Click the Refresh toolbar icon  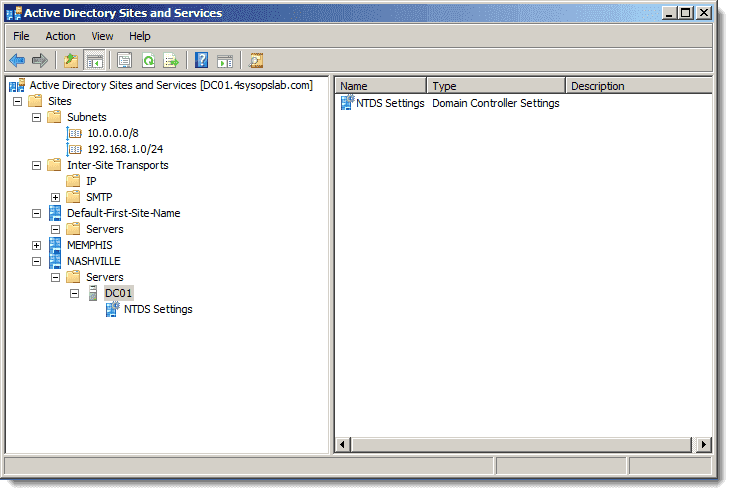(x=149, y=60)
